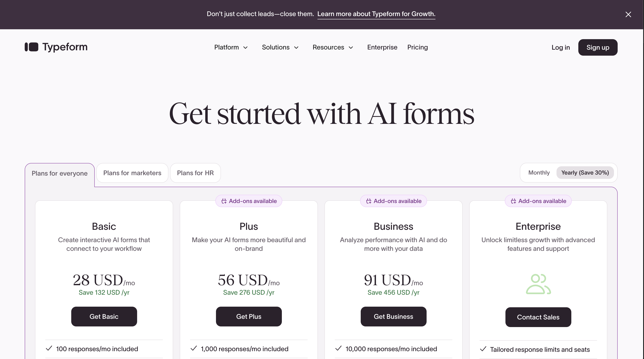This screenshot has width=644, height=359.
Task: Select the Plans for HR tab
Action: pos(195,173)
